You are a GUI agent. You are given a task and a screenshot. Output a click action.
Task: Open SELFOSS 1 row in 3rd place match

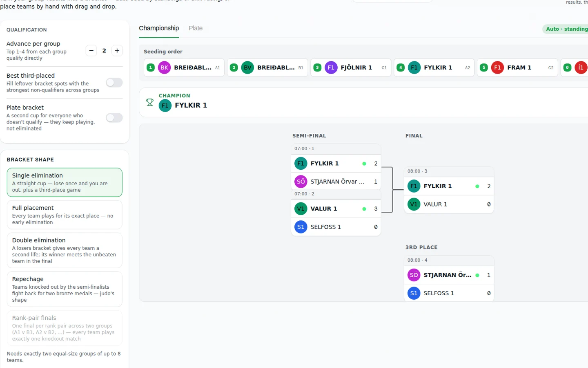click(449, 293)
